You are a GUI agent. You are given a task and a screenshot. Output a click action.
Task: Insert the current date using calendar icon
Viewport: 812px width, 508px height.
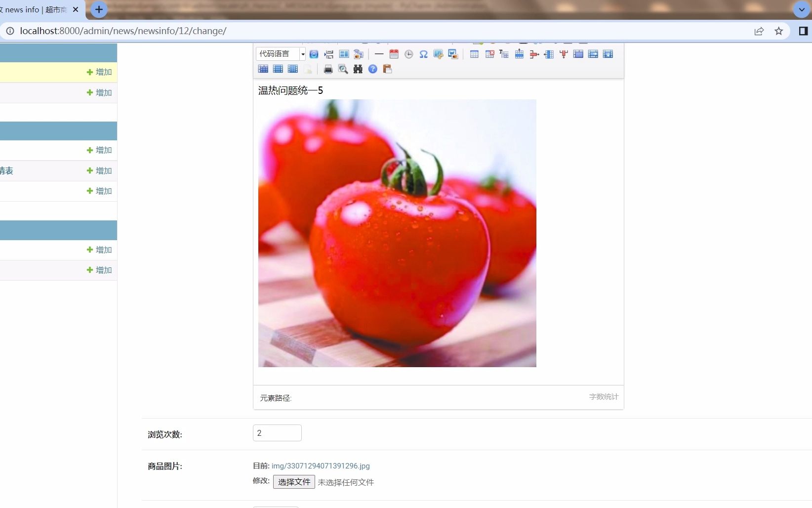[x=394, y=54]
